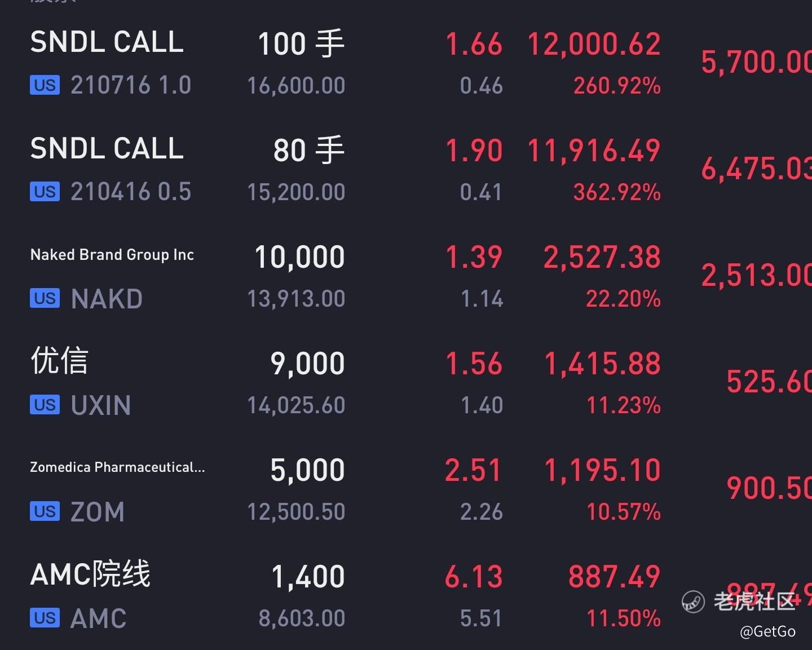Open AMC院线 holding details
The width and height of the screenshot is (812, 650).
click(x=406, y=596)
